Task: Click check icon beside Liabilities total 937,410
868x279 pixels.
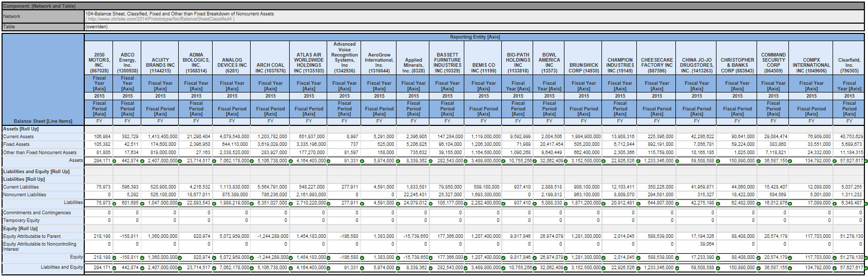Action: [534, 203]
